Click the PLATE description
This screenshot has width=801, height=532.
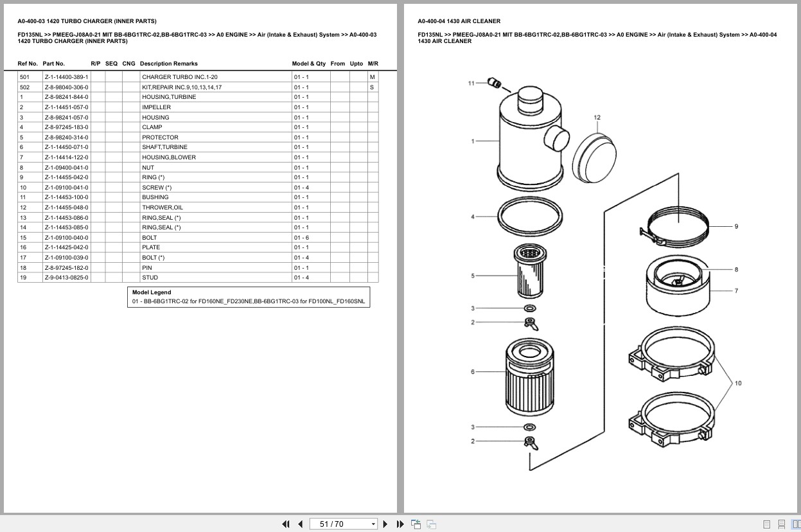point(151,247)
